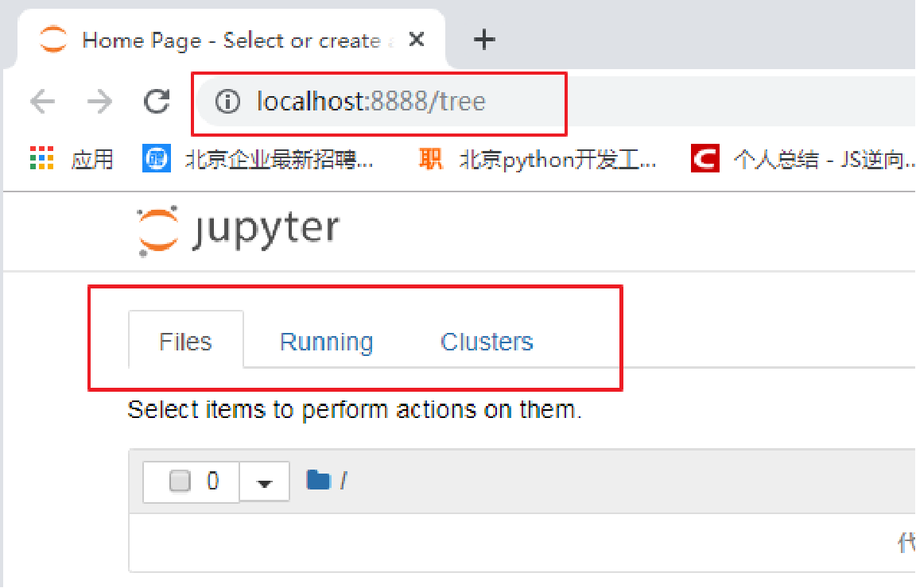This screenshot has width=916, height=588.
Task: Reload the page with the refresh icon
Action: pos(157,102)
